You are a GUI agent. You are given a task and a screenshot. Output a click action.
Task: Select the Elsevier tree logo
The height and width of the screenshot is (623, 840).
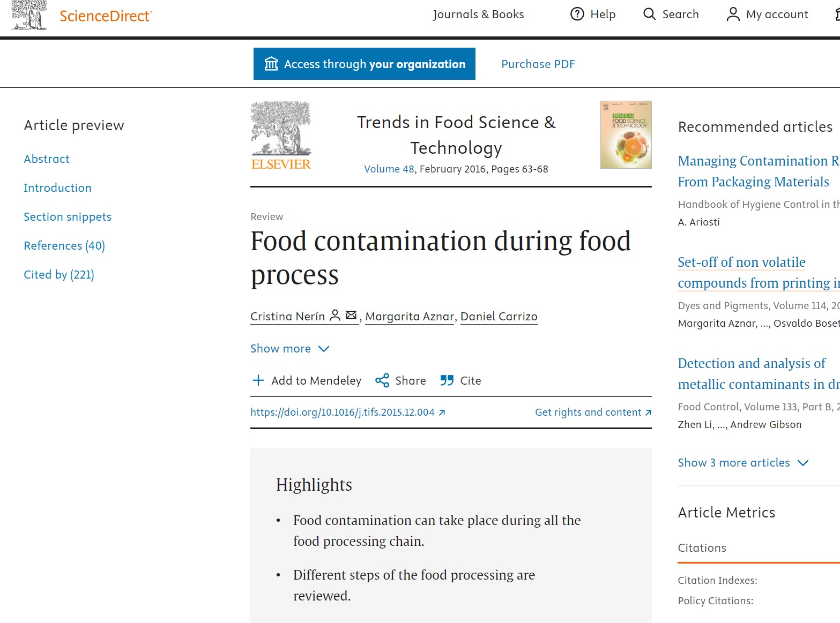click(x=280, y=134)
